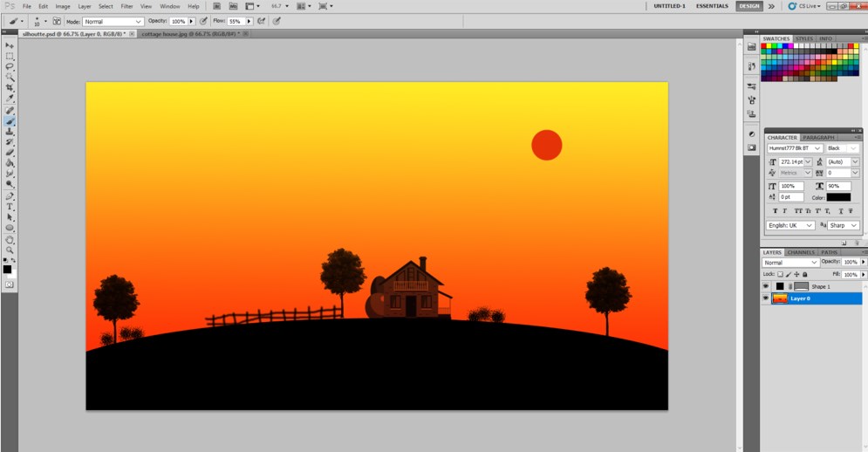Viewport: 868px width, 452px height.
Task: Open the font family dropdown
Action: coord(795,148)
